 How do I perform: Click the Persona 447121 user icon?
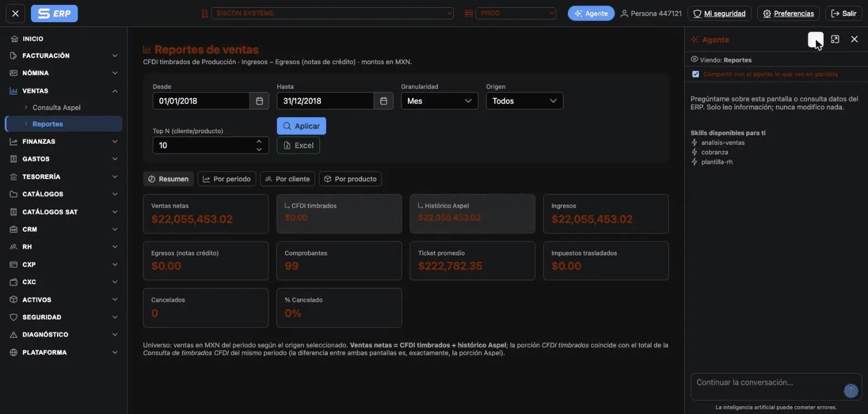624,13
